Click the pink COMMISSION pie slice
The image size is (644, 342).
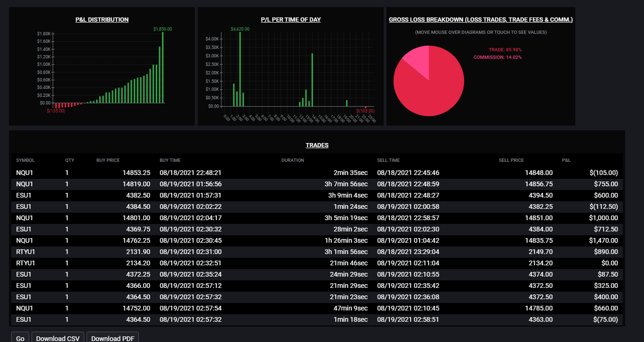[418, 60]
